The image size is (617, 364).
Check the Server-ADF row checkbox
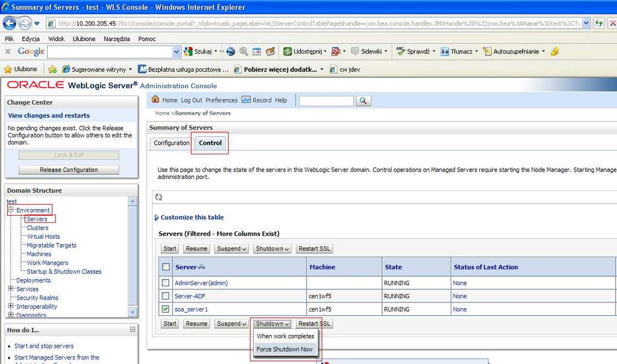166,296
